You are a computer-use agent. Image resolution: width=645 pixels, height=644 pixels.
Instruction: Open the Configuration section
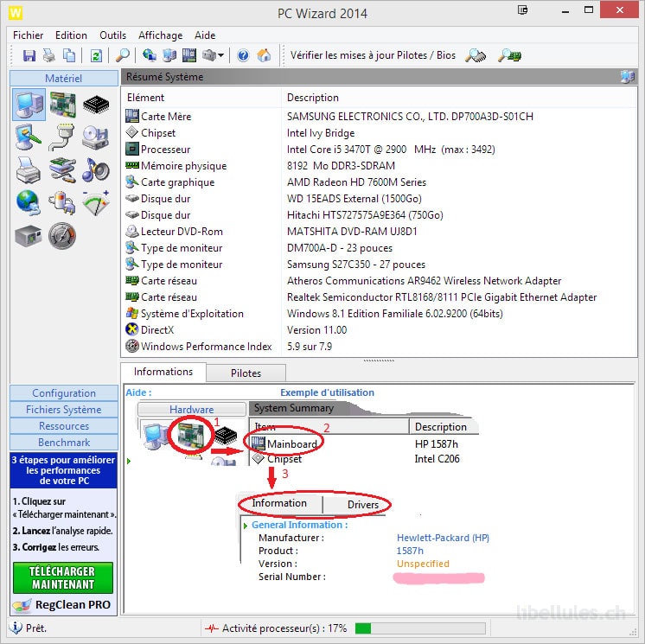(64, 393)
